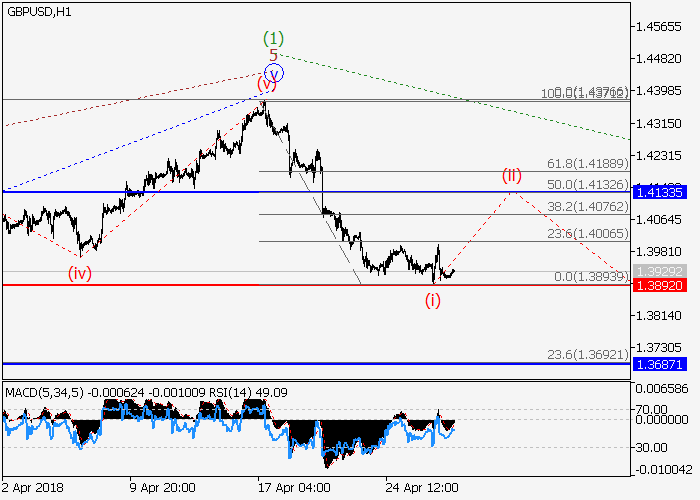Click the 1.42315 price axis value
This screenshot has height=500, width=700.
658,155
